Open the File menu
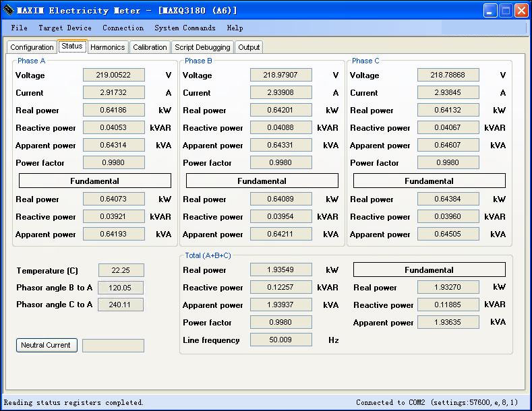Screen dimensions: 532x411 (20, 28)
